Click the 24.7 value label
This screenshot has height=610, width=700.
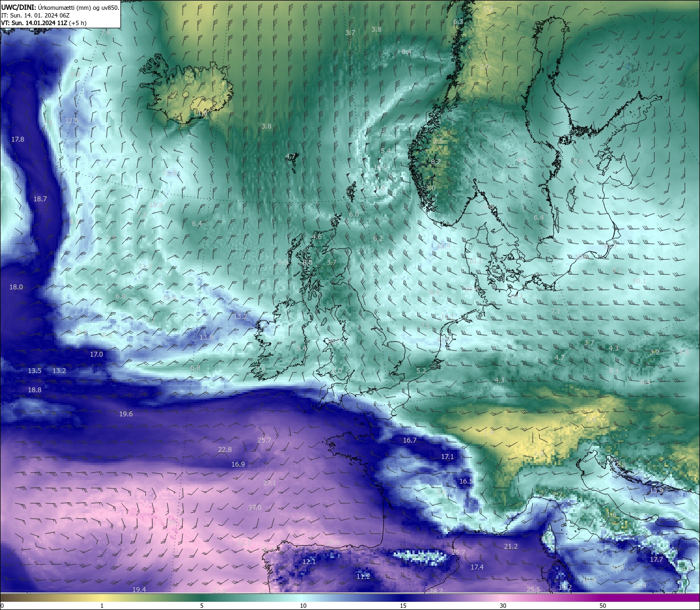coord(436,591)
